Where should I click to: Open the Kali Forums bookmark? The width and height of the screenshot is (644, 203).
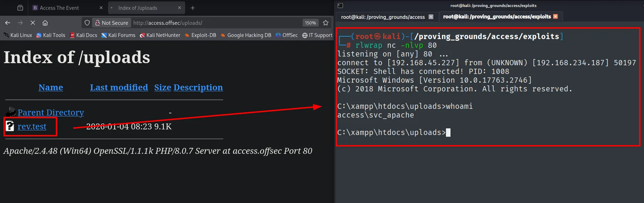pos(118,35)
